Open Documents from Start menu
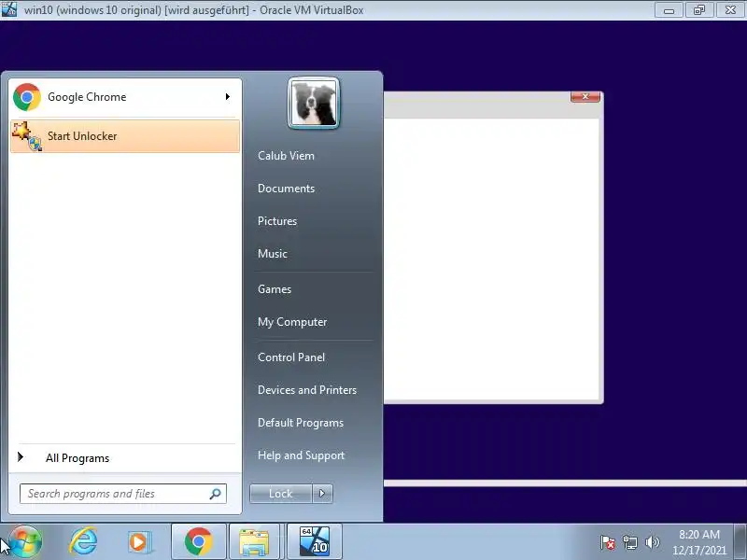747x560 pixels. click(286, 189)
